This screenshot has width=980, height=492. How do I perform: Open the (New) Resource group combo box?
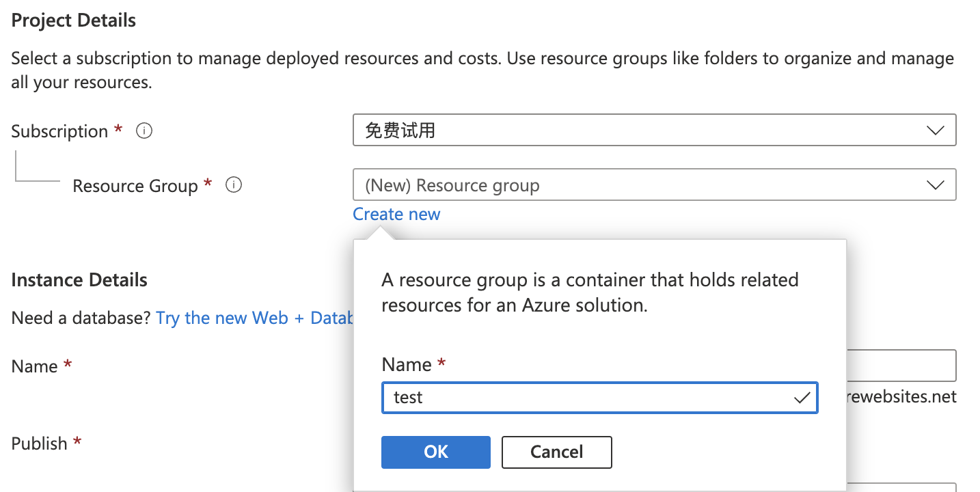coord(642,185)
